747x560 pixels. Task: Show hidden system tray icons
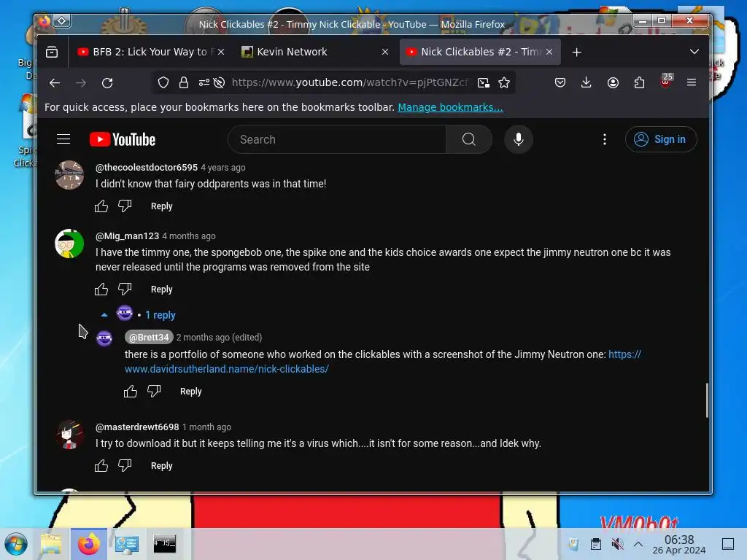pyautogui.click(x=638, y=544)
